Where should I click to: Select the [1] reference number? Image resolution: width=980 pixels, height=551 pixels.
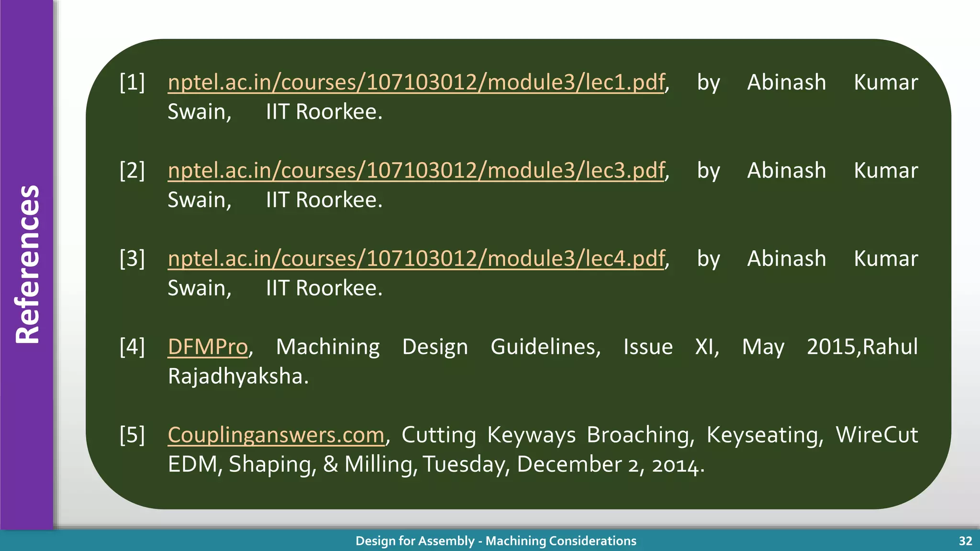click(x=132, y=83)
